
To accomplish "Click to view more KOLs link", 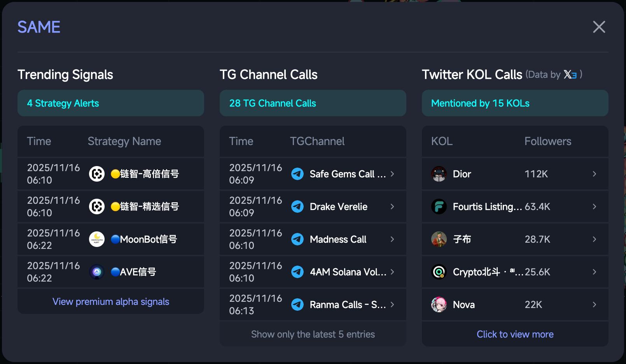I will 515,334.
